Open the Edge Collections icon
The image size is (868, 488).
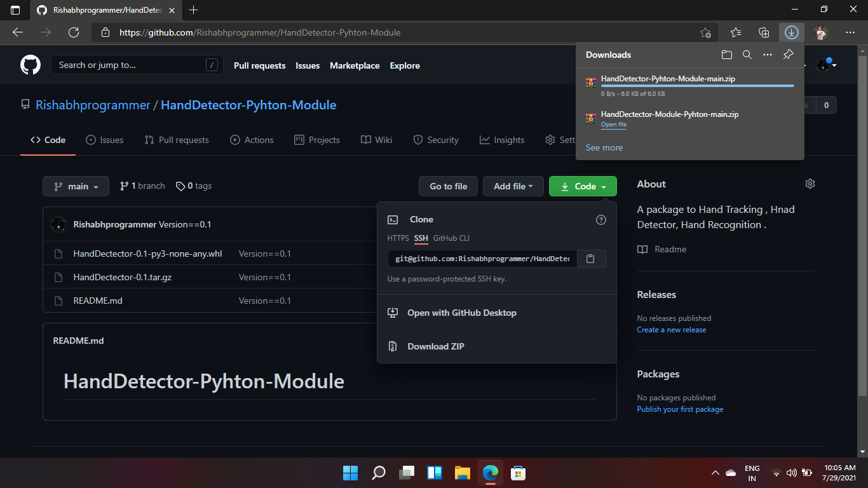coord(764,32)
